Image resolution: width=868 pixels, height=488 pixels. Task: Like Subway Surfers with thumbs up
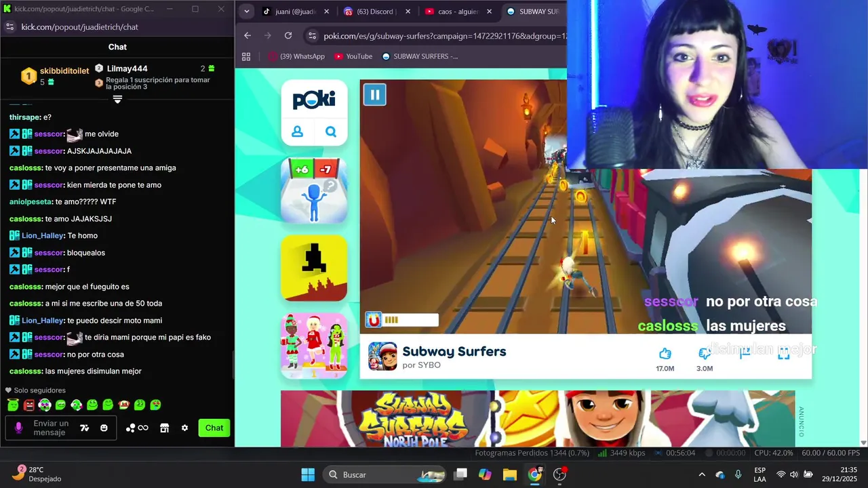[665, 353]
